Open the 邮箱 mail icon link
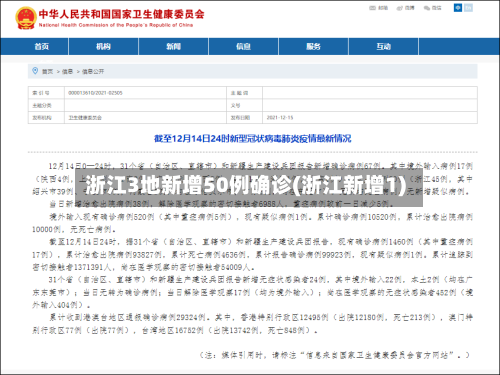 pyautogui.click(x=378, y=8)
